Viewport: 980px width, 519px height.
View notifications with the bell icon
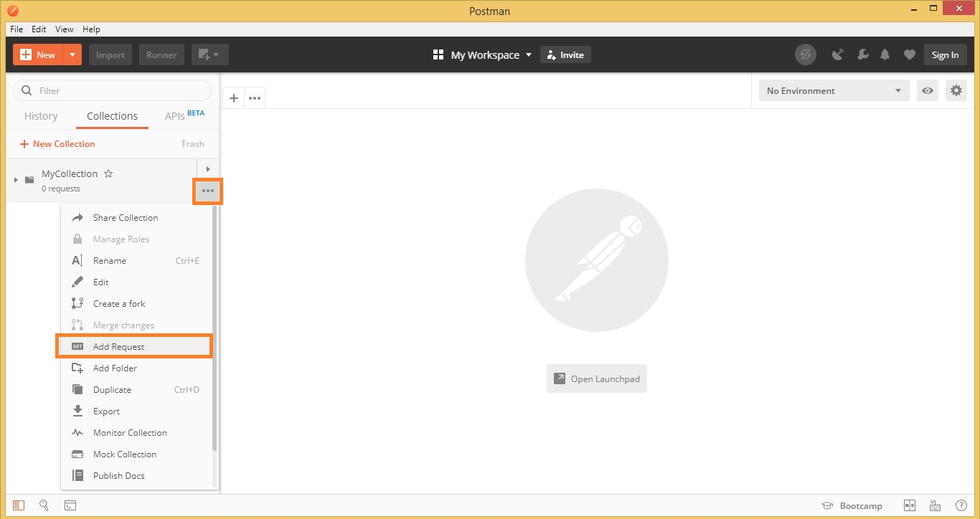tap(885, 54)
